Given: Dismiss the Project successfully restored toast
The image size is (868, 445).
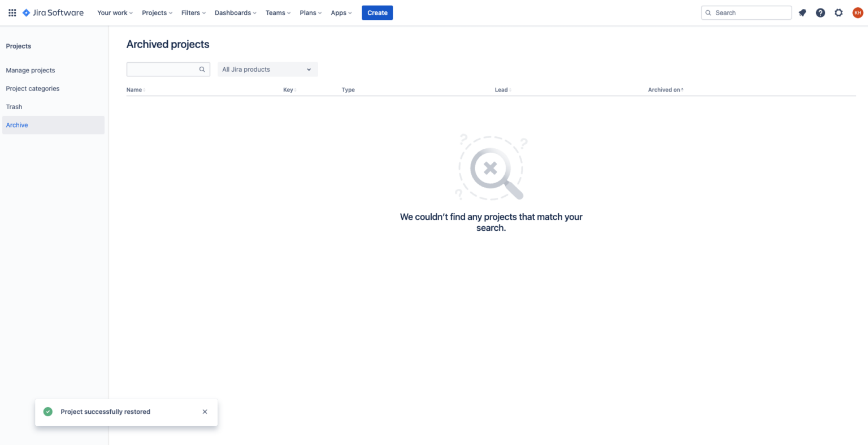Looking at the screenshot, I should (205, 412).
